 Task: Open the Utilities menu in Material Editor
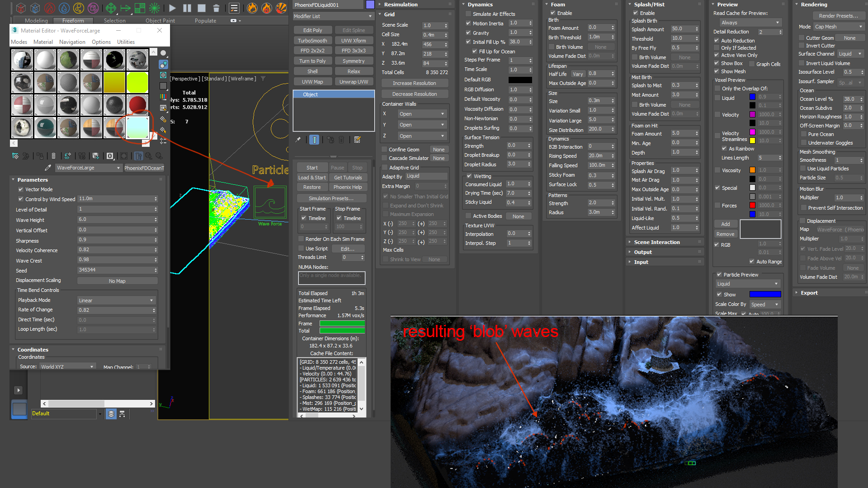tap(126, 42)
